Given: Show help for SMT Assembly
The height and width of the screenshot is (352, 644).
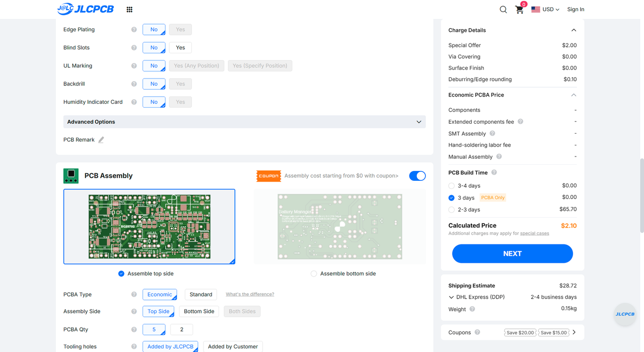Looking at the screenshot, I should coord(492,134).
